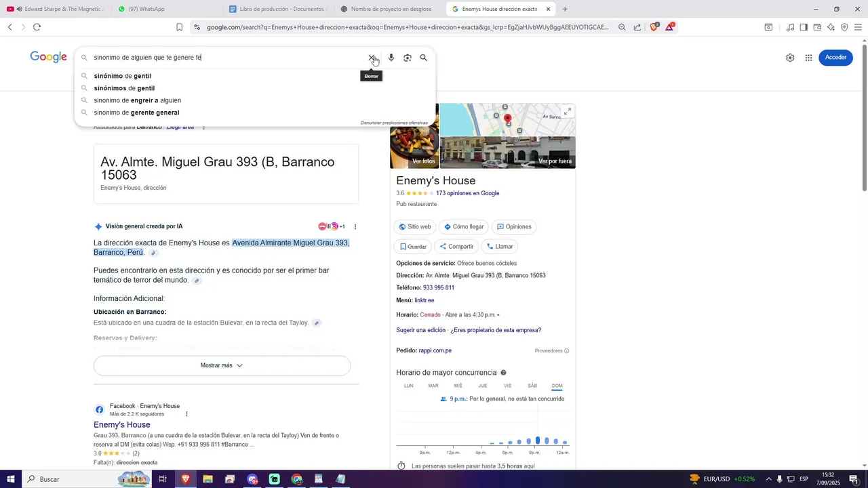The image size is (868, 488).
Task: Open 173 opiniones en Google link
Action: point(468,193)
